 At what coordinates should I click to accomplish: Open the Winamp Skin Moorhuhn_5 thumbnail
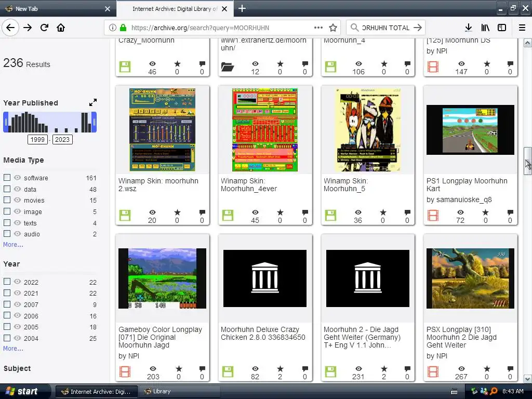tap(368, 129)
